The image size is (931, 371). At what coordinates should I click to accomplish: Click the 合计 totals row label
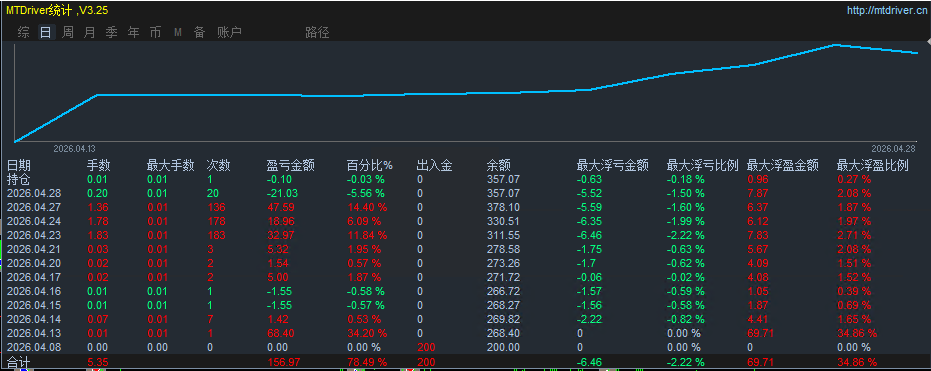18,363
